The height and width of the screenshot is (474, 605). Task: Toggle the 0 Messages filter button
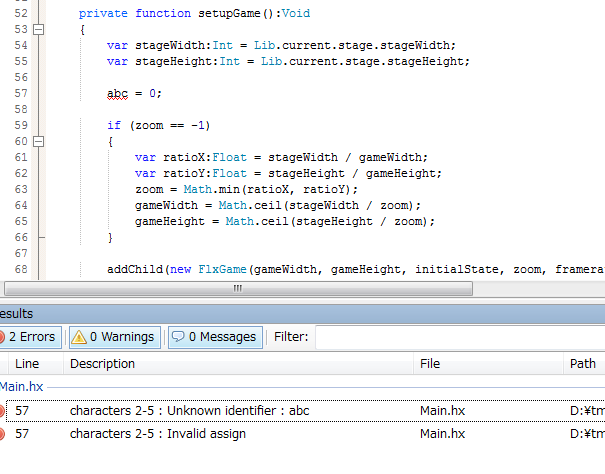tap(215, 337)
